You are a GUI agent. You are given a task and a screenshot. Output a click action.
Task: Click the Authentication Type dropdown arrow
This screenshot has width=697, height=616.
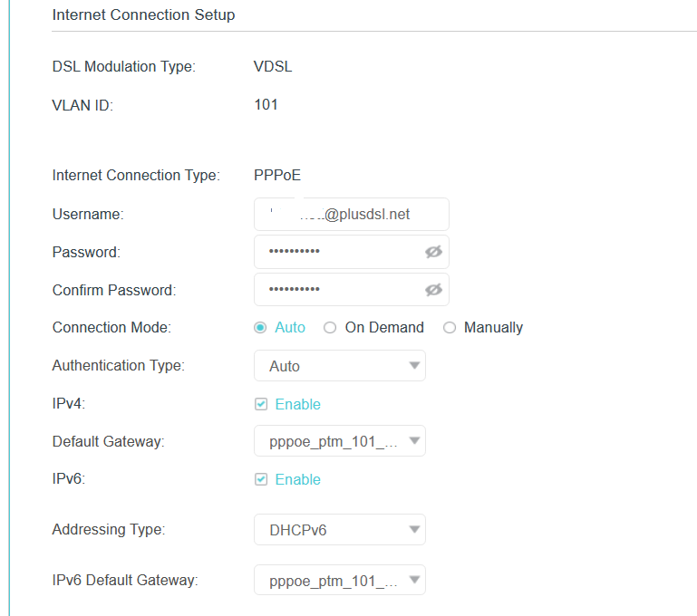click(414, 366)
